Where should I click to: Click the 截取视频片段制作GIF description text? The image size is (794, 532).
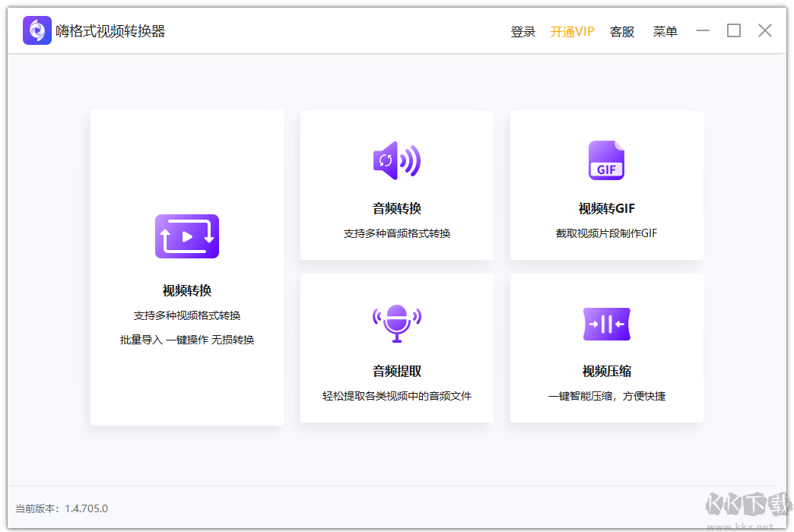pos(606,233)
